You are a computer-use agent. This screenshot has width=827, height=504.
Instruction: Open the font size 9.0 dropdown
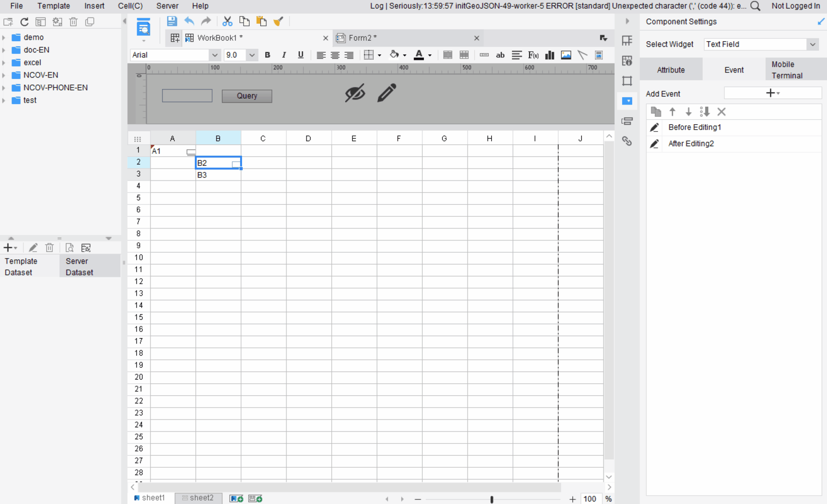click(252, 55)
